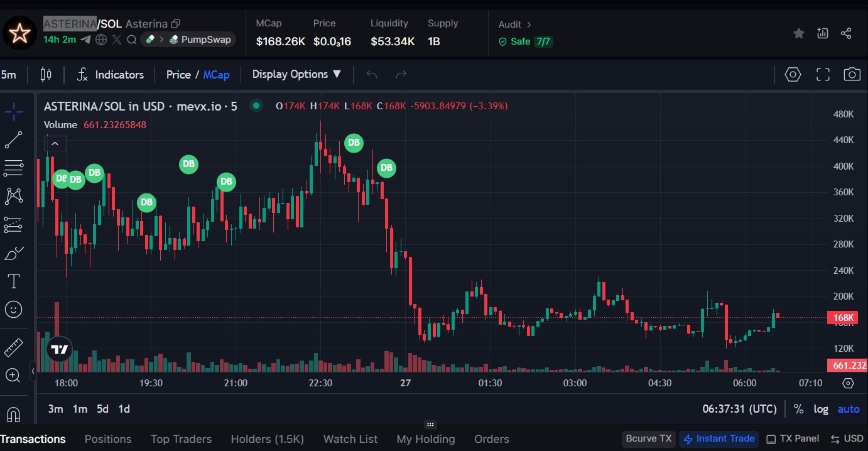Switch to Holders (1.5K) tab
Screen dimensions: 868x451
267,439
